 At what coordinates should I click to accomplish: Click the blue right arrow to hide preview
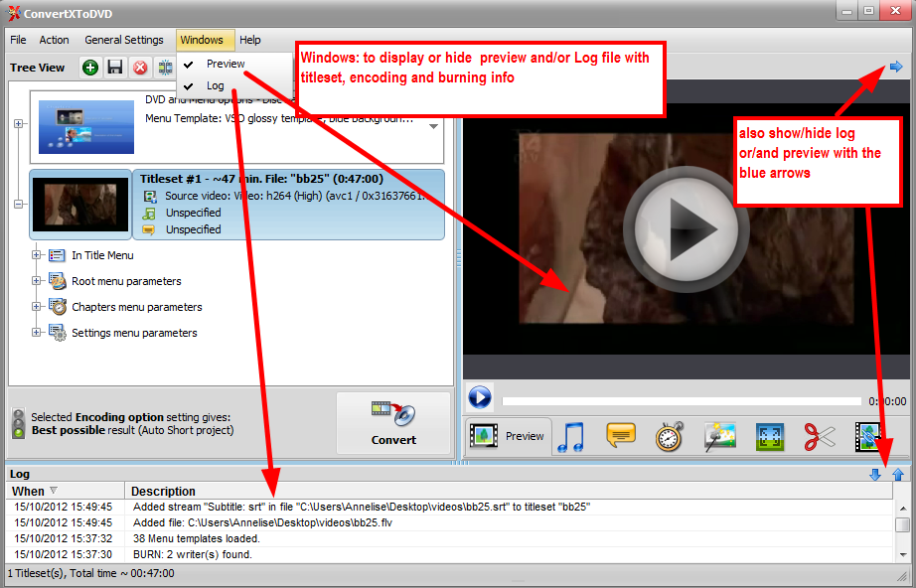coord(896,68)
